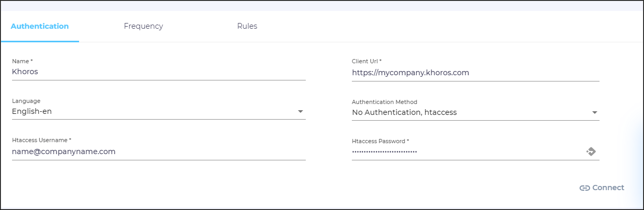Screen dimensions: 644x210
Task: Focus the Client Url input field
Action: pyautogui.click(x=471, y=73)
